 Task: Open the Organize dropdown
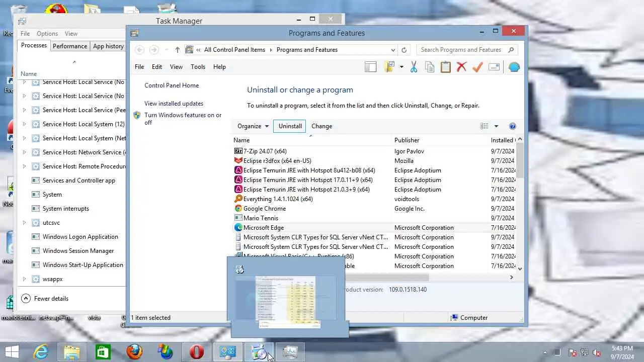point(253,126)
